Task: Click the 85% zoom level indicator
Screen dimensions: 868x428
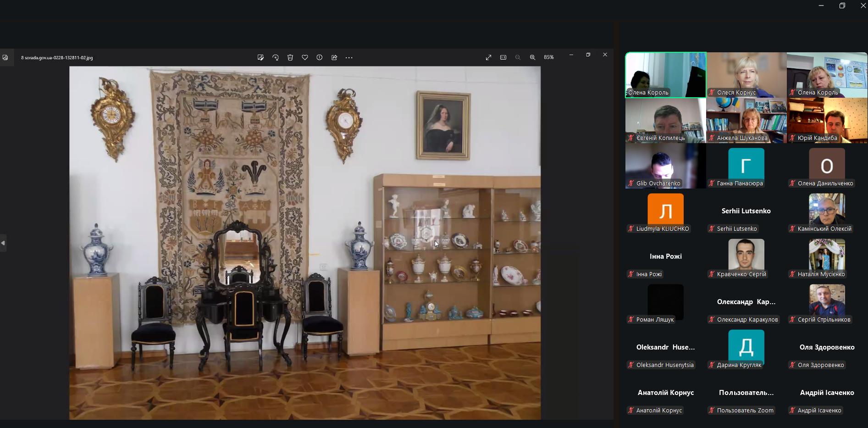Action: pos(549,57)
